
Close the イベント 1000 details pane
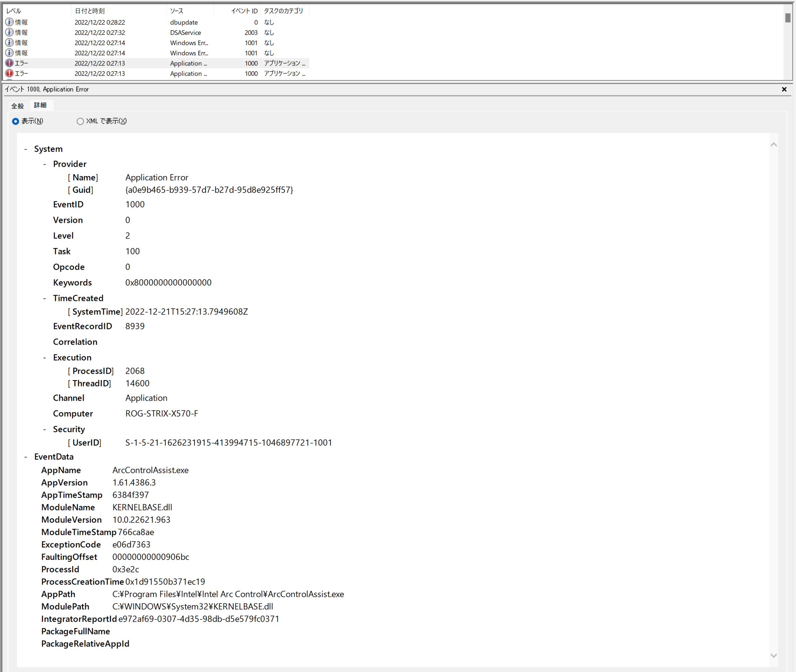click(x=784, y=89)
